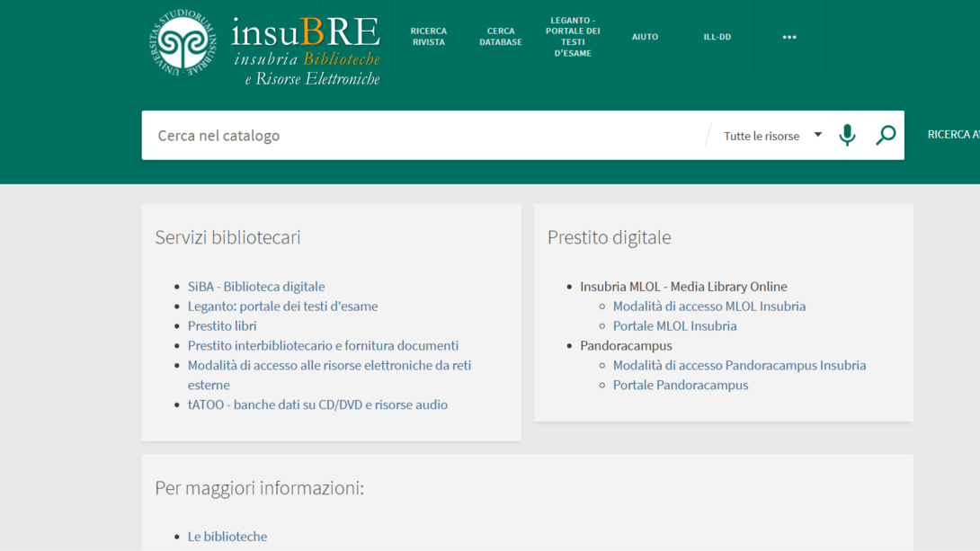Screen dimensions: 980x551
Task: Open the Aiuto menu item
Action: click(x=645, y=37)
